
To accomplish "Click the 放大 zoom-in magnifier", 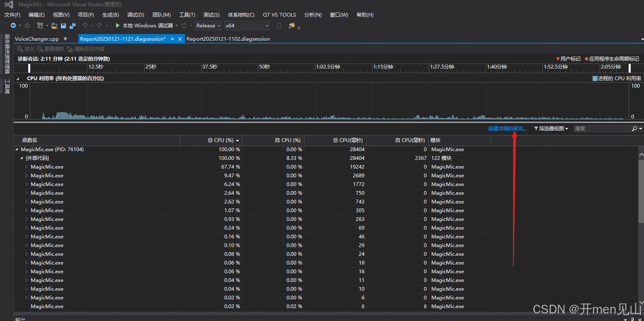I will tap(20, 49).
